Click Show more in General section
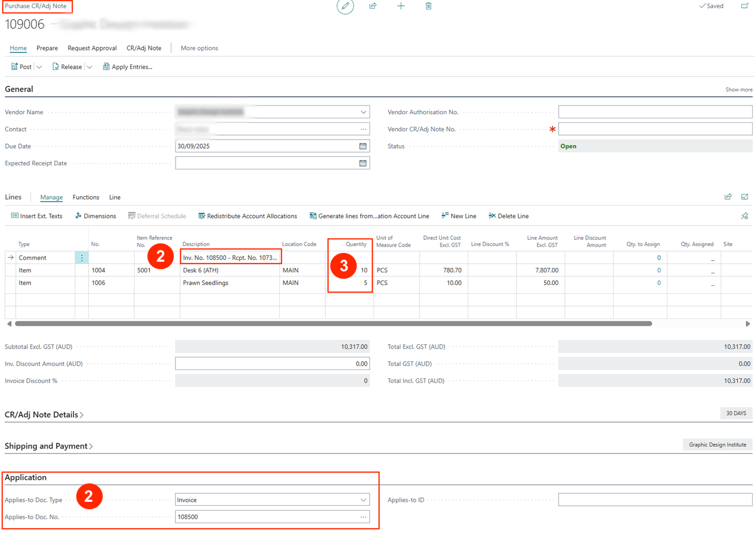 tap(739, 90)
